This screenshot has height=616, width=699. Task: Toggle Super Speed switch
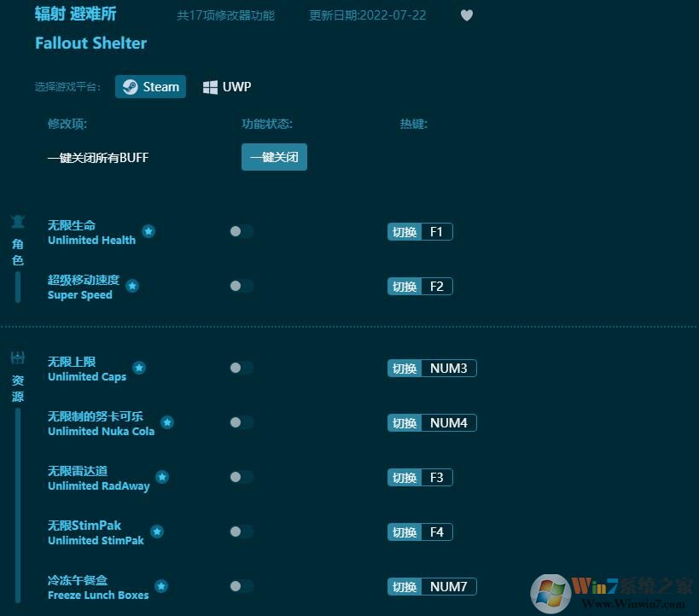242,286
